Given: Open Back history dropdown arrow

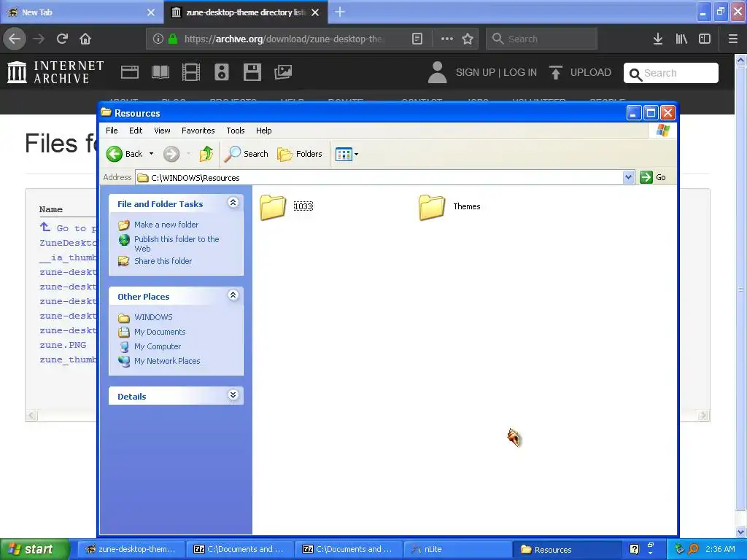Looking at the screenshot, I should click(x=152, y=154).
